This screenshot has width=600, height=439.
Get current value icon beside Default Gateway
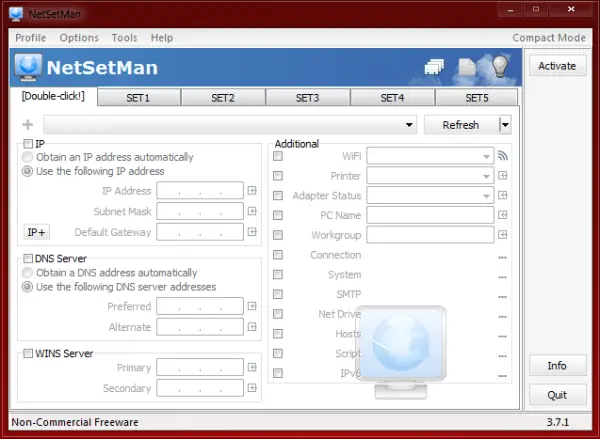pos(252,232)
